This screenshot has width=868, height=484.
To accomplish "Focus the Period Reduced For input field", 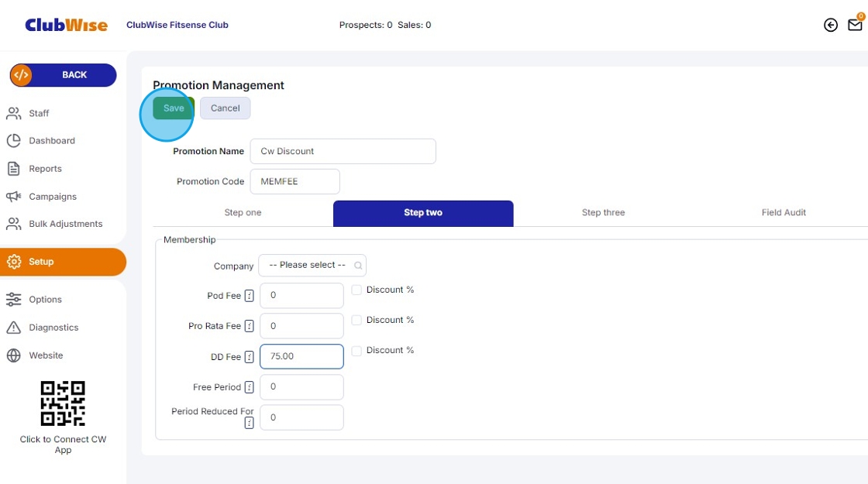I will pos(301,417).
